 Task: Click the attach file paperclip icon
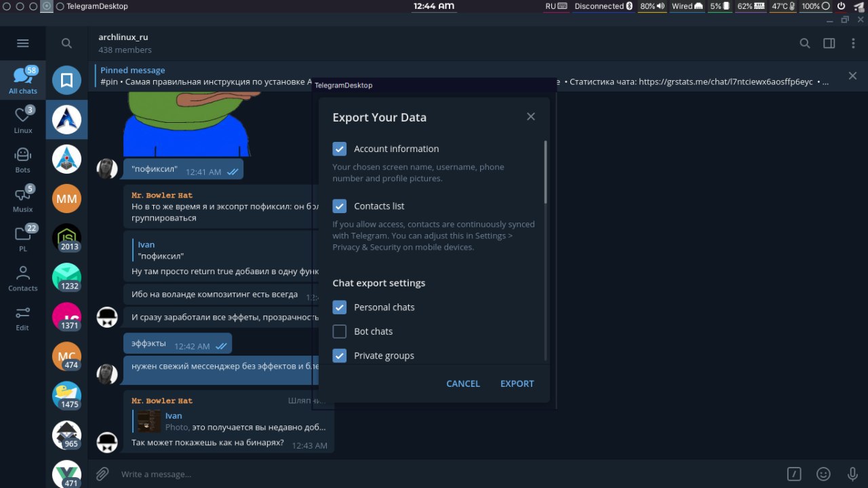coord(102,474)
